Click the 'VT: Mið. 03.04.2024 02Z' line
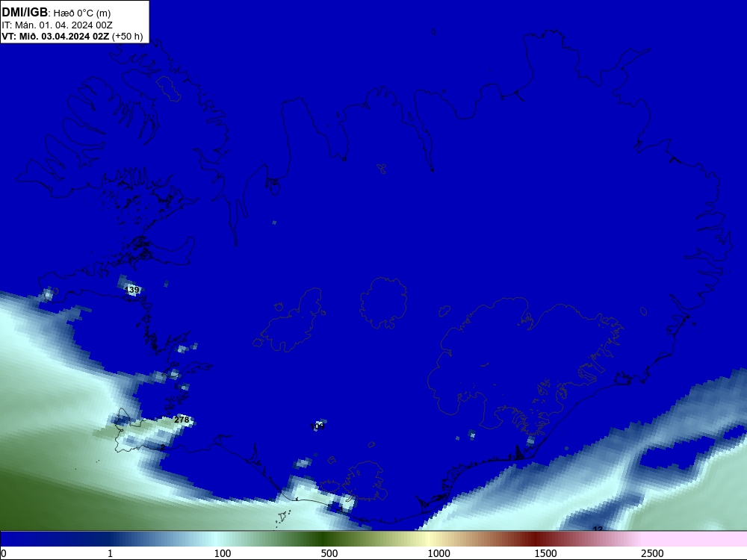747x560 pixels. point(56,37)
